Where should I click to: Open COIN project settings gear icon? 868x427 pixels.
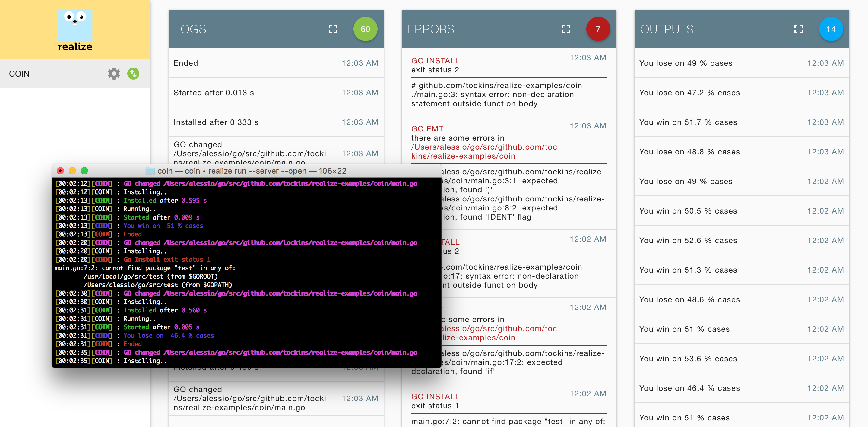coord(114,74)
